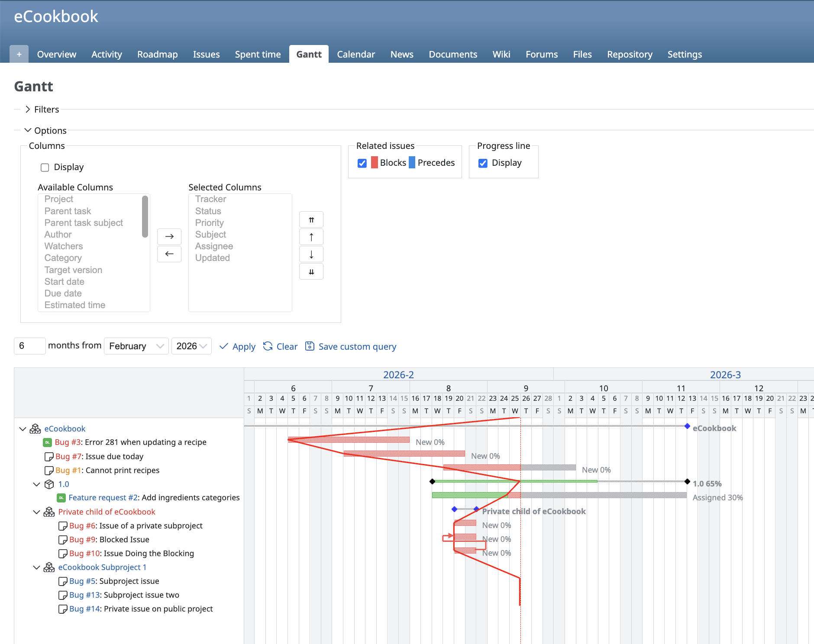The image size is (814, 644).
Task: Open Bug #14 issue link
Action: pos(84,609)
